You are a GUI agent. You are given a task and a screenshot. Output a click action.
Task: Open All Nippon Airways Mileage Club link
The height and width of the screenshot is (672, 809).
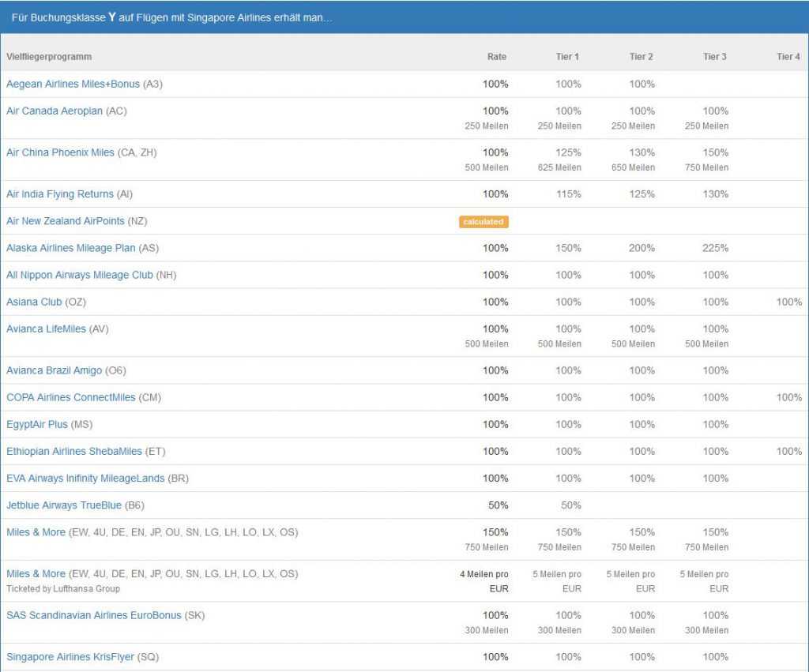click(x=80, y=275)
